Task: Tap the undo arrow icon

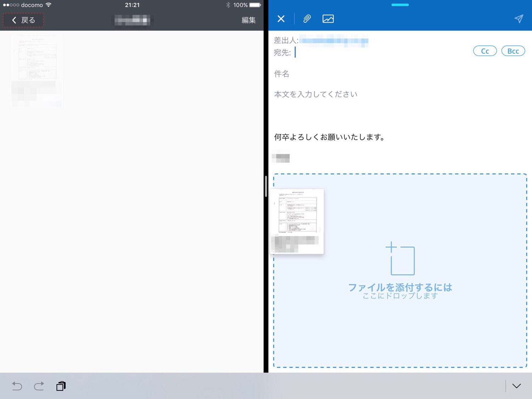Action: click(x=17, y=386)
